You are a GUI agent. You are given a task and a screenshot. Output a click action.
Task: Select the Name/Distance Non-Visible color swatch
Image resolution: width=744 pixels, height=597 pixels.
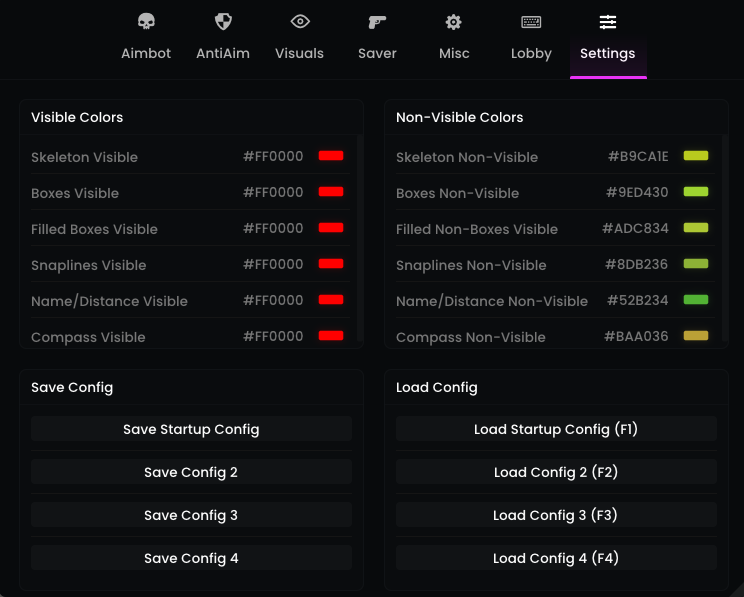[696, 300]
